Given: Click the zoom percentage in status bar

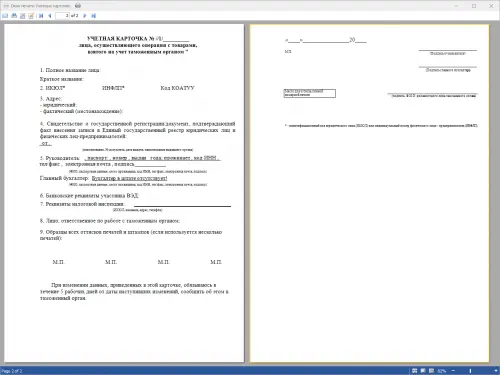Looking at the screenshot, I should point(442,371).
